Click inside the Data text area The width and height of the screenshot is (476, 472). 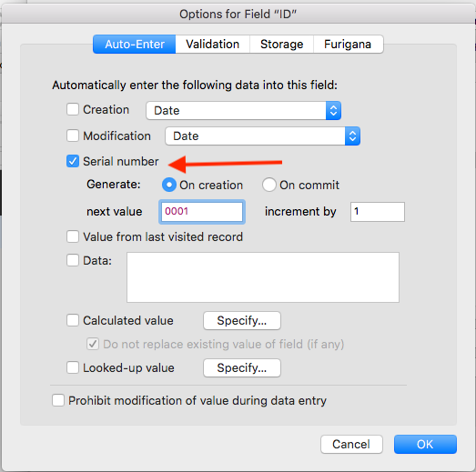pyautogui.click(x=263, y=277)
